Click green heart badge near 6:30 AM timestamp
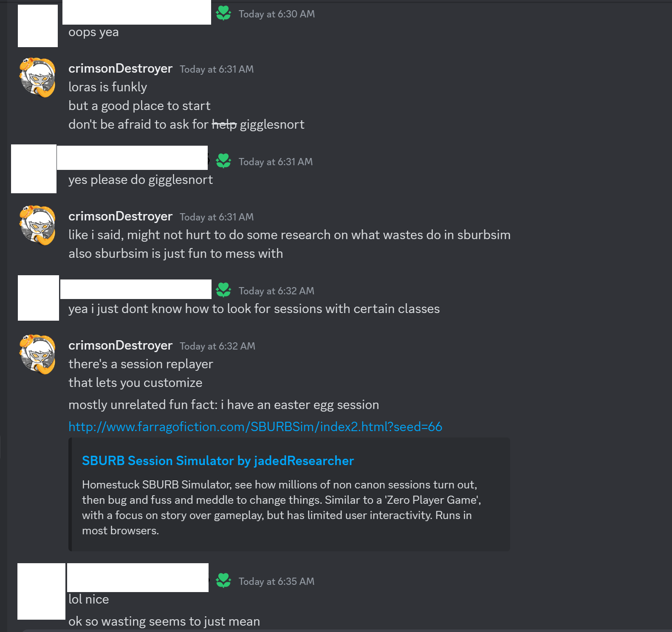 coord(223,14)
